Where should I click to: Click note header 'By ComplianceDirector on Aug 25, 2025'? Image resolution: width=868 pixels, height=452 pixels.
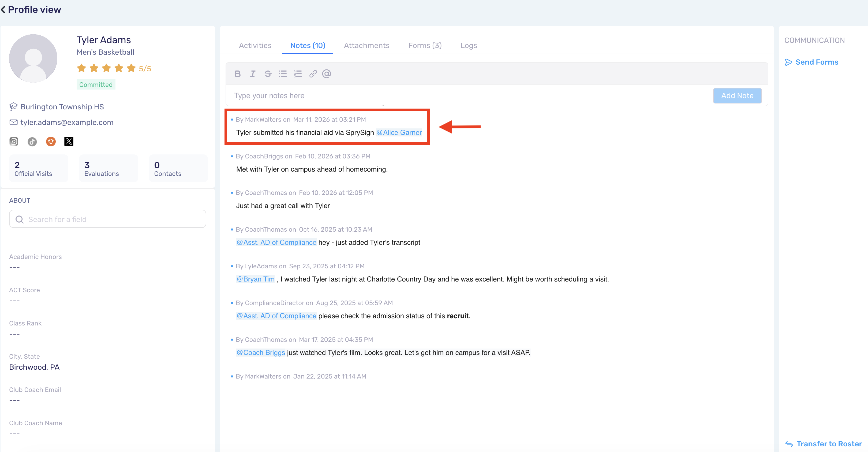314,303
